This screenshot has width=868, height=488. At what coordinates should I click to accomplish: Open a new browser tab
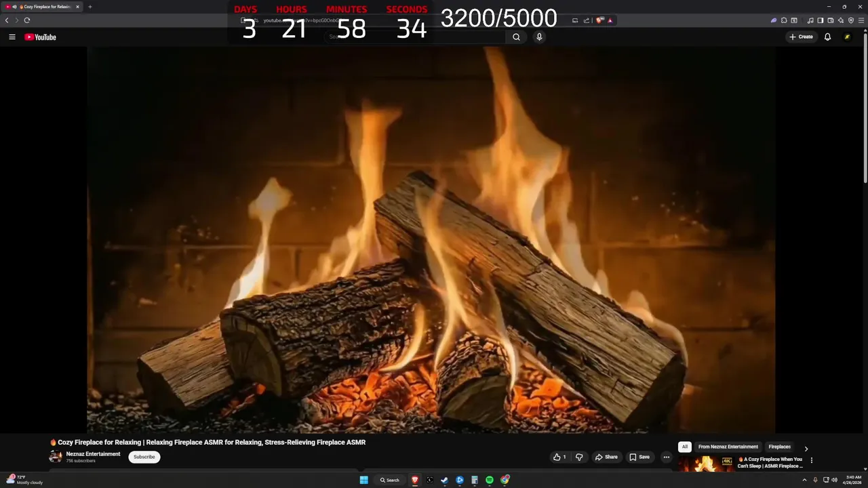(x=90, y=7)
